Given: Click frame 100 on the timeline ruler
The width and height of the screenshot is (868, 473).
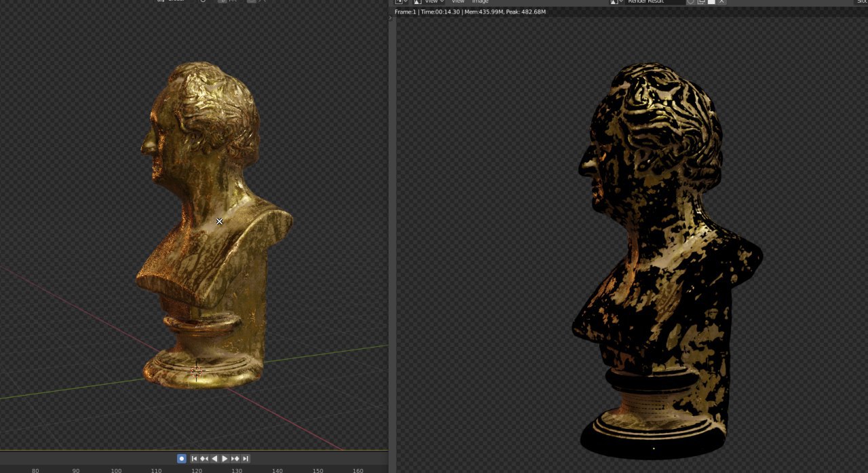Looking at the screenshot, I should click(x=116, y=470).
